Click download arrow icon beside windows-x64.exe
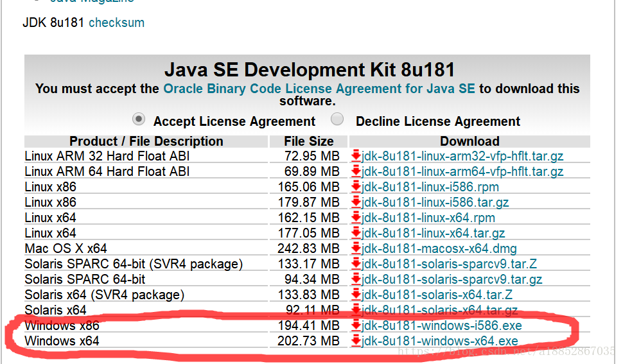The image size is (623, 364). (x=356, y=341)
